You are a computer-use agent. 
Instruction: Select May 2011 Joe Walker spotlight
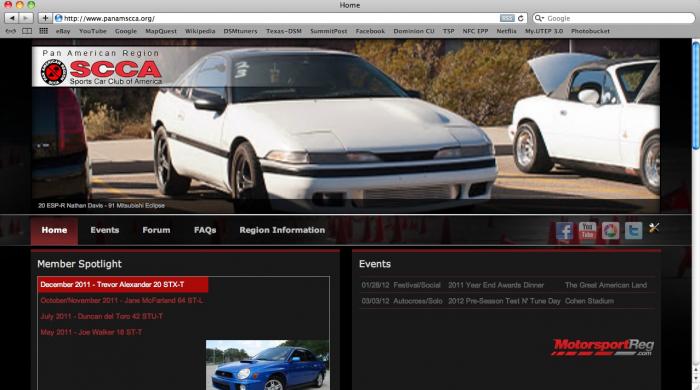[91, 332]
